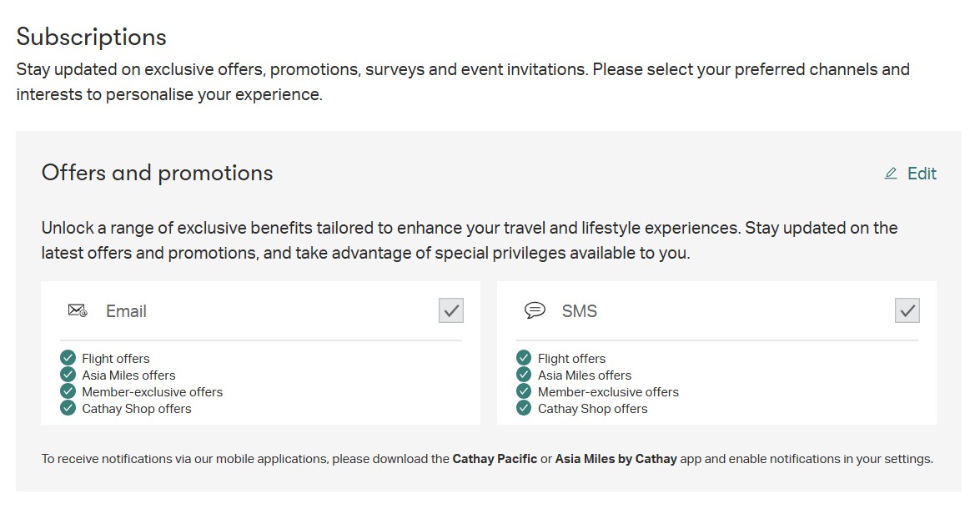Screen dimensions: 980x509
Task: Click the SMS channel label
Action: 580,311
